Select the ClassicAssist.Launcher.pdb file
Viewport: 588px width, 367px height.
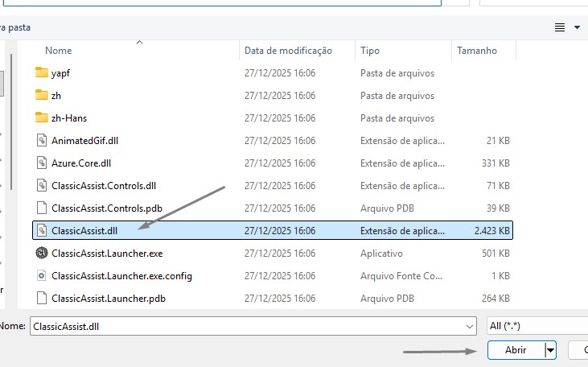[x=108, y=298]
